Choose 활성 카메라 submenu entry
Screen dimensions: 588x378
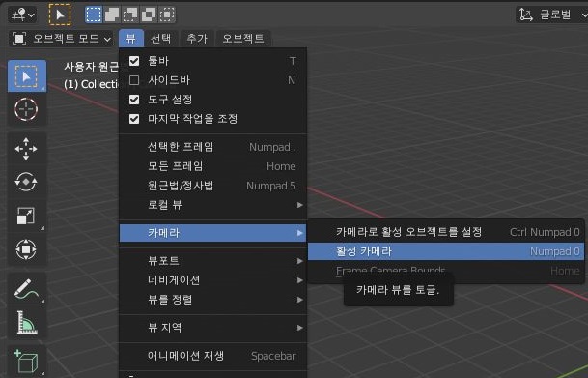[446, 251]
